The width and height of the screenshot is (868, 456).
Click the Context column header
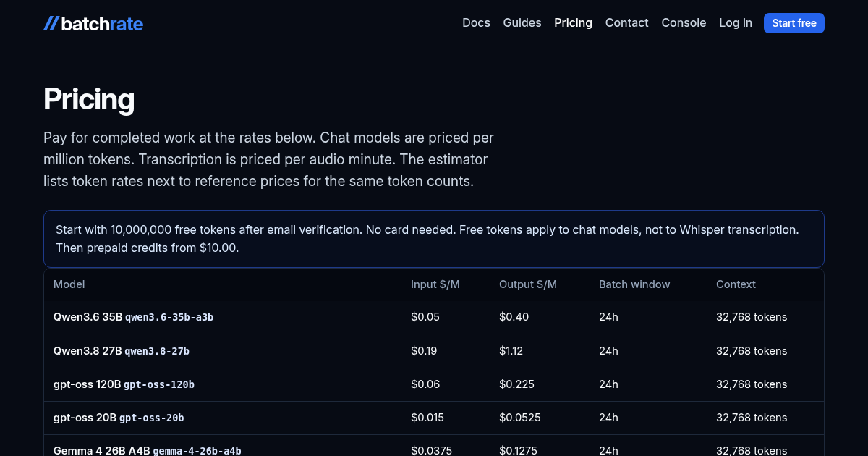tap(736, 284)
